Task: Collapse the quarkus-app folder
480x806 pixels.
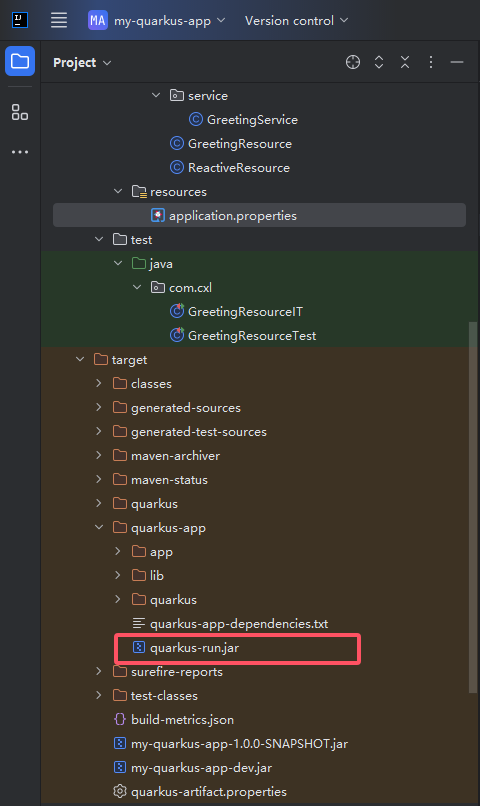Action: point(99,527)
